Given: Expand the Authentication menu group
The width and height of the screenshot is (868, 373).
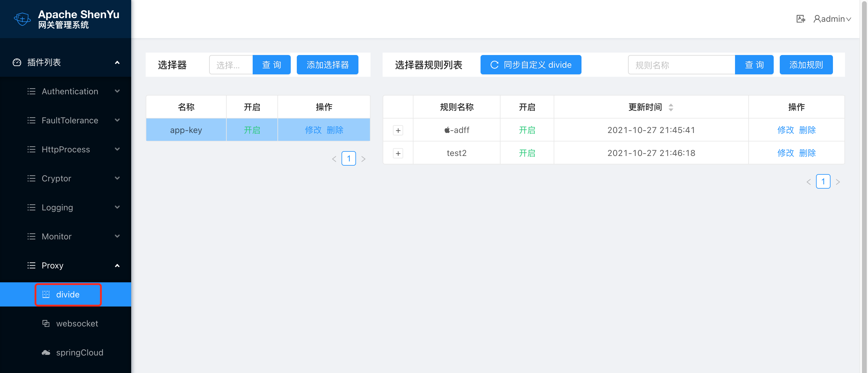Looking at the screenshot, I should [70, 91].
